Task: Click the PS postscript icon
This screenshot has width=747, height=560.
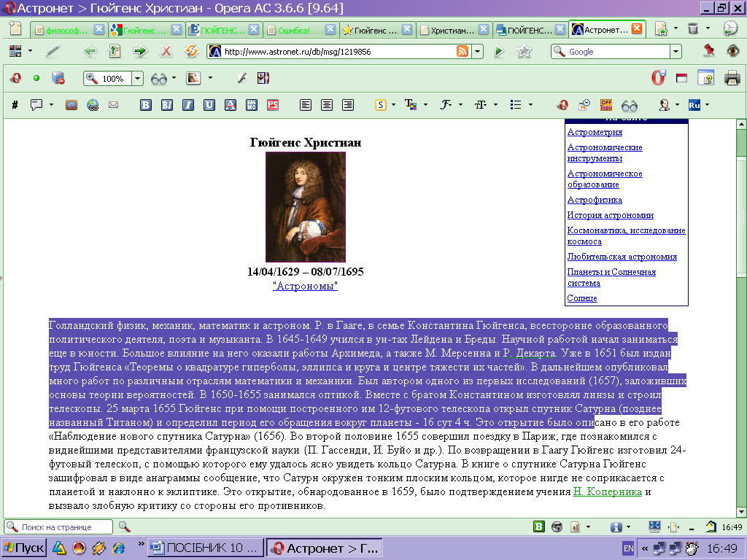Action: [x=273, y=105]
